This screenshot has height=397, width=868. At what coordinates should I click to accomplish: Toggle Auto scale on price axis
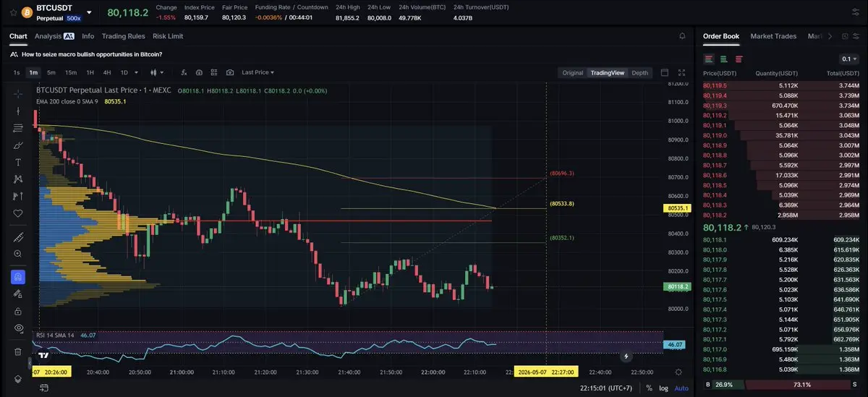click(681, 388)
